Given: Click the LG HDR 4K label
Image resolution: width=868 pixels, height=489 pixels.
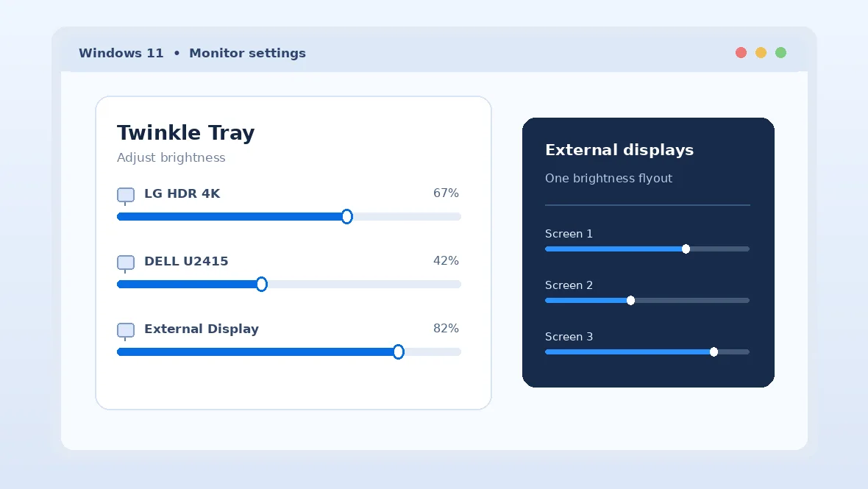Looking at the screenshot, I should [x=182, y=193].
